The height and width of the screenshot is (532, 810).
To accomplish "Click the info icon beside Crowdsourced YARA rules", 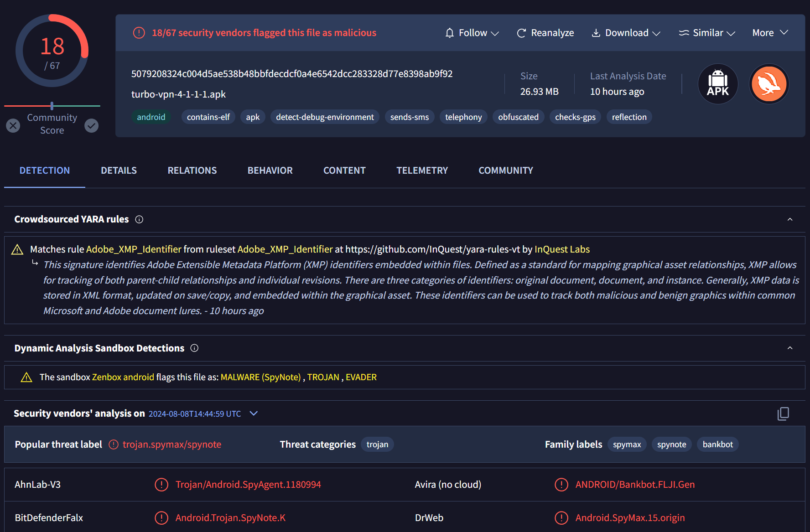I will tap(139, 219).
